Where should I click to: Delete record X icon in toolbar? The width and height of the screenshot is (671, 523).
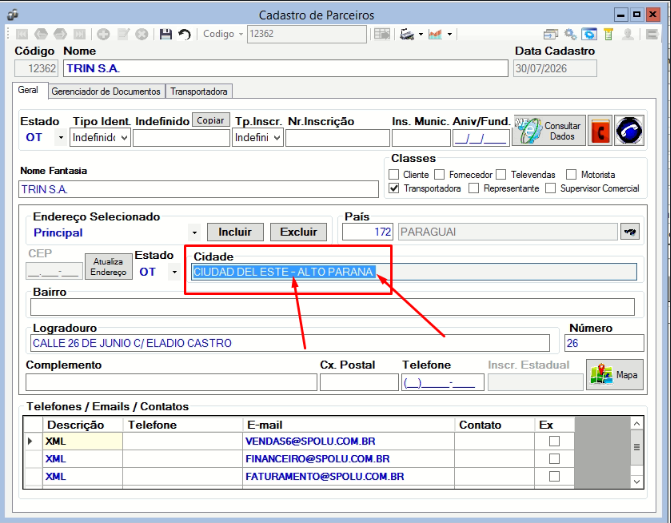click(x=142, y=34)
